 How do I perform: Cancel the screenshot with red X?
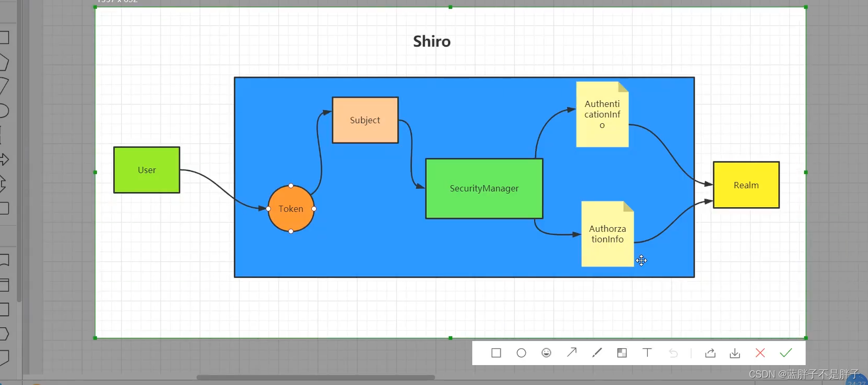(760, 353)
